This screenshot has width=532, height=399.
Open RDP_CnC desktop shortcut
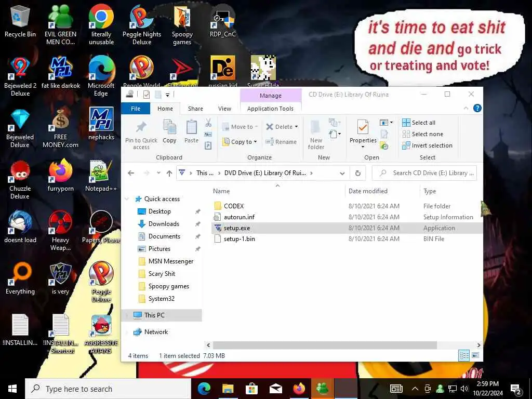222,21
